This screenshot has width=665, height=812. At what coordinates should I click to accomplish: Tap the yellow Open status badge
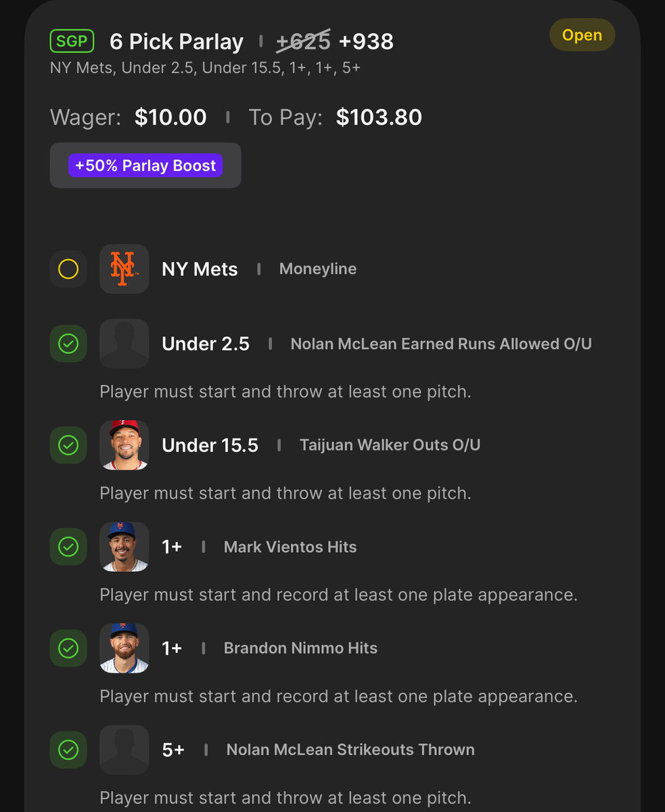582,35
